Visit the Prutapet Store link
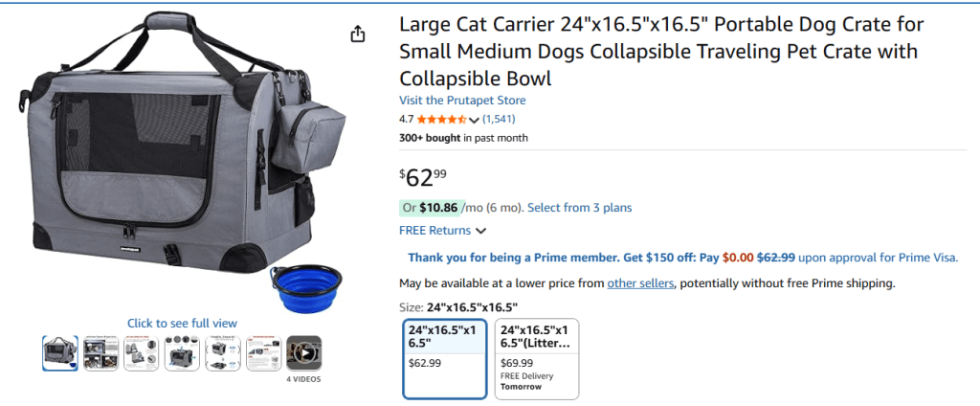Screen dimensions: 980x406 462,101
